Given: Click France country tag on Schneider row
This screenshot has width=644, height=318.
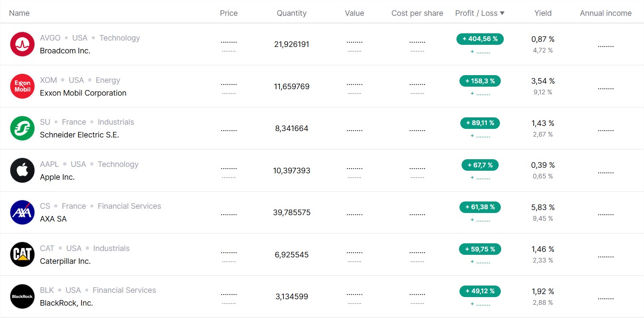Looking at the screenshot, I should 74,122.
